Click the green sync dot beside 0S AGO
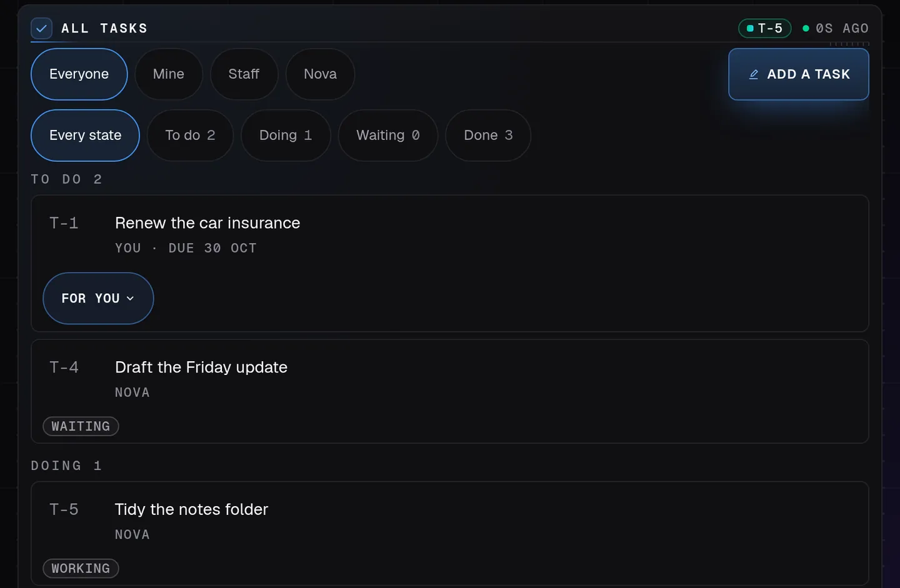Image resolution: width=900 pixels, height=588 pixels. pos(806,28)
